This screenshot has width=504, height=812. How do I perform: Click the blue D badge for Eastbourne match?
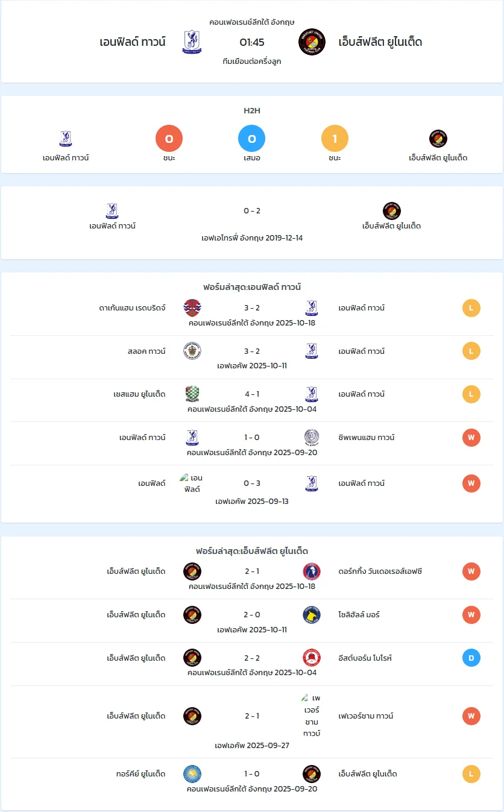pyautogui.click(x=471, y=658)
